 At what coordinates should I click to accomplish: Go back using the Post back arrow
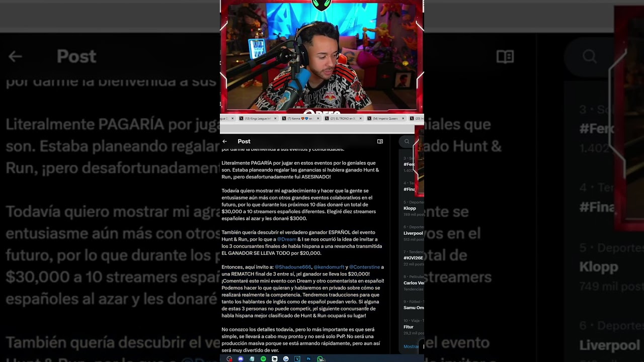pyautogui.click(x=225, y=141)
